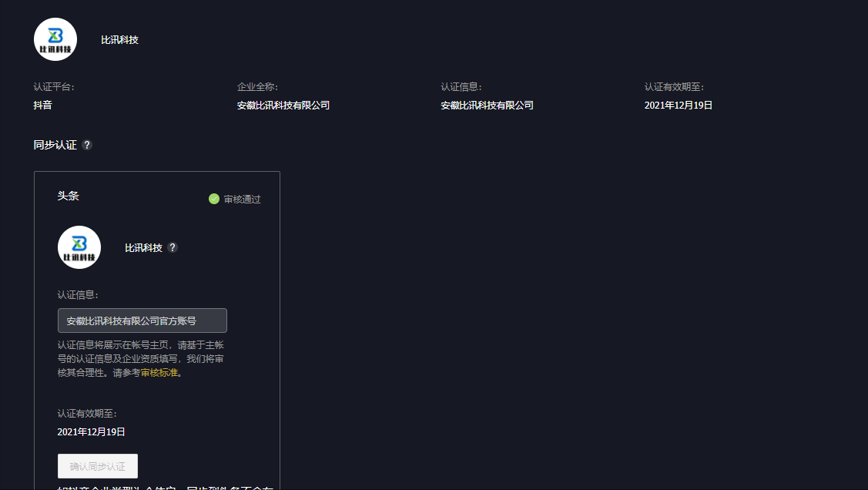Viewport: 868px width, 490px height.
Task: Click the top-left 比讯科技 circular logo
Action: (x=55, y=39)
